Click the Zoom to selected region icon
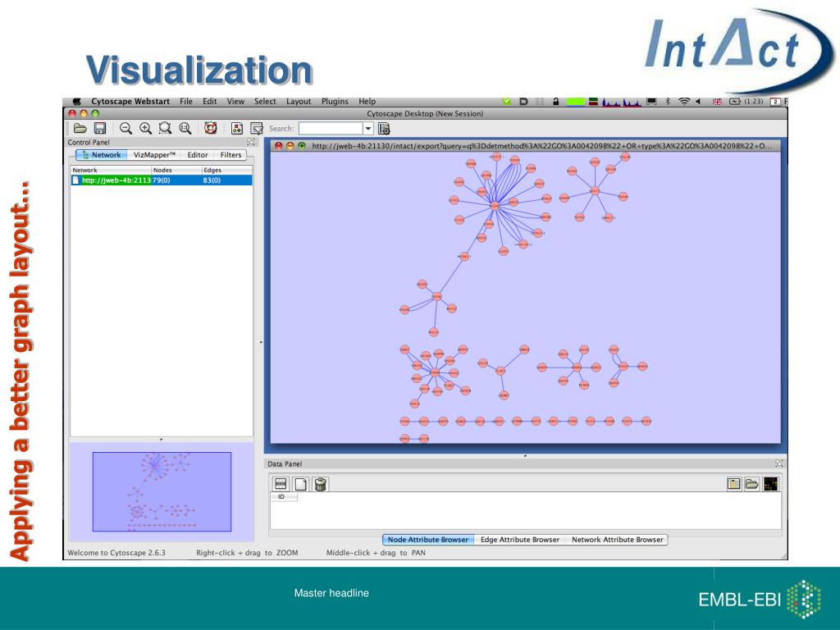 pos(165,129)
